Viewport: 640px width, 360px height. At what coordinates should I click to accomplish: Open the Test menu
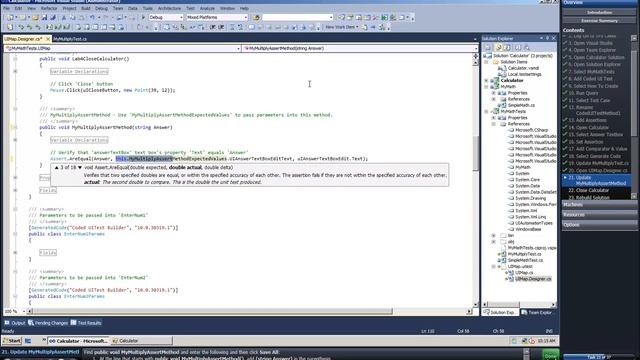190,8
